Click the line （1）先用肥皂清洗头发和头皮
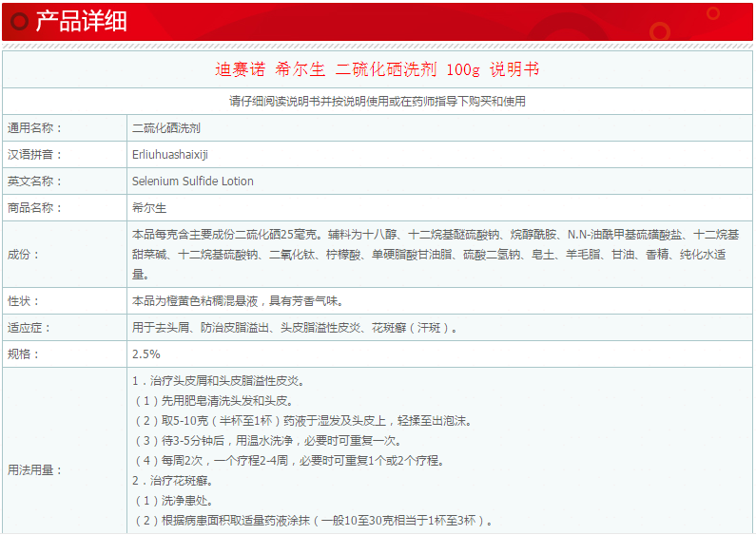The height and width of the screenshot is (535, 756). coord(213,400)
